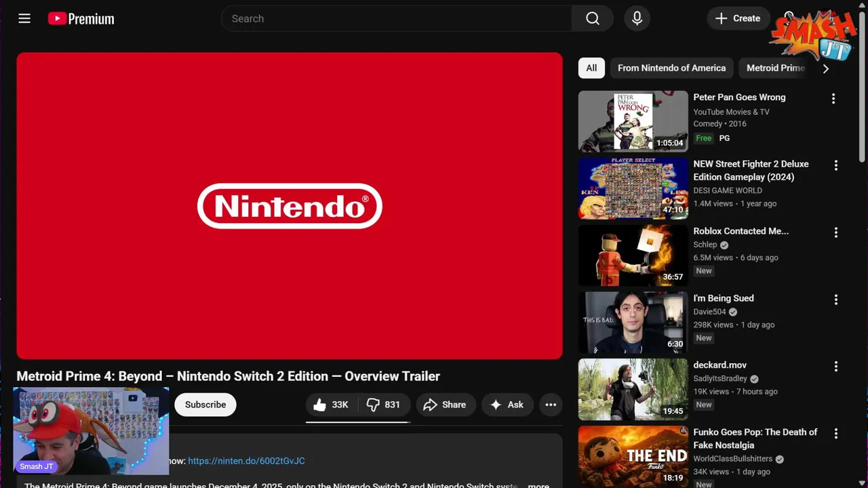Viewport: 868px width, 488px height.
Task: Open the Ask AI feature
Action: point(507,405)
